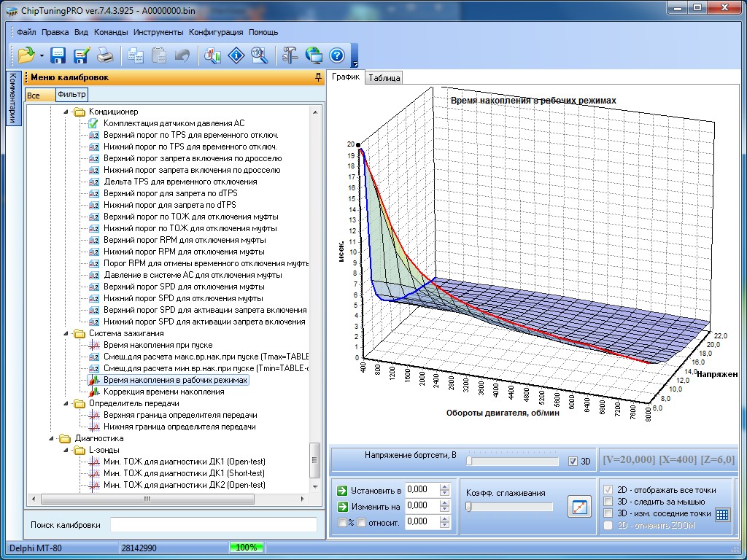Collapse the Система зажигания folder

click(65, 333)
